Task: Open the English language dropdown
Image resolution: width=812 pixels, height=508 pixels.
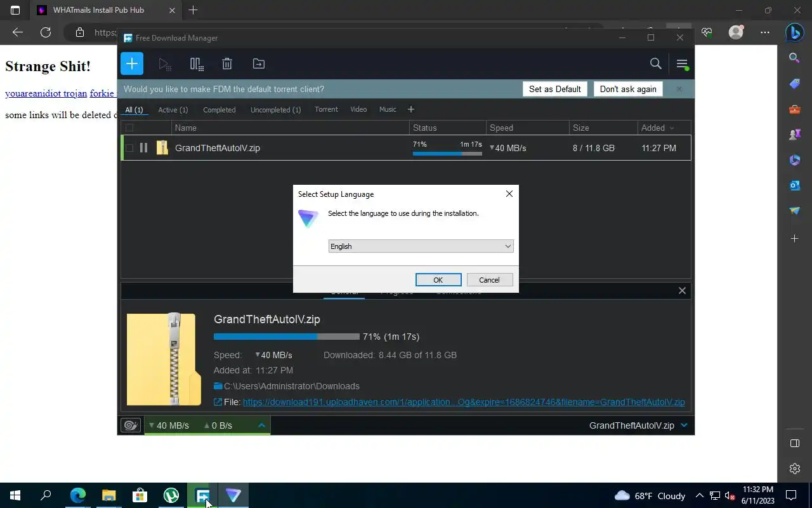Action: [421, 246]
